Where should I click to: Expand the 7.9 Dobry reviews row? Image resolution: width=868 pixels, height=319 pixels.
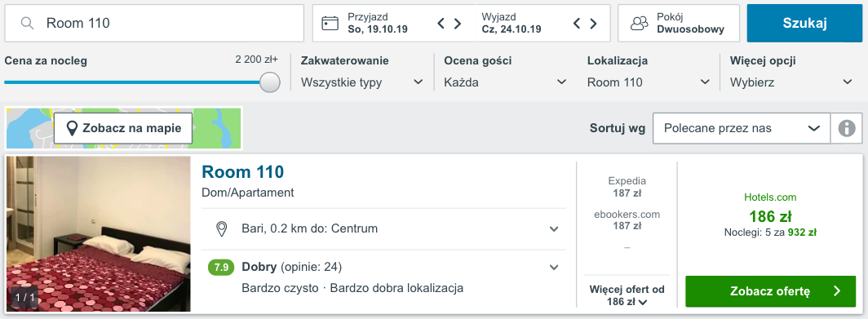pyautogui.click(x=383, y=278)
